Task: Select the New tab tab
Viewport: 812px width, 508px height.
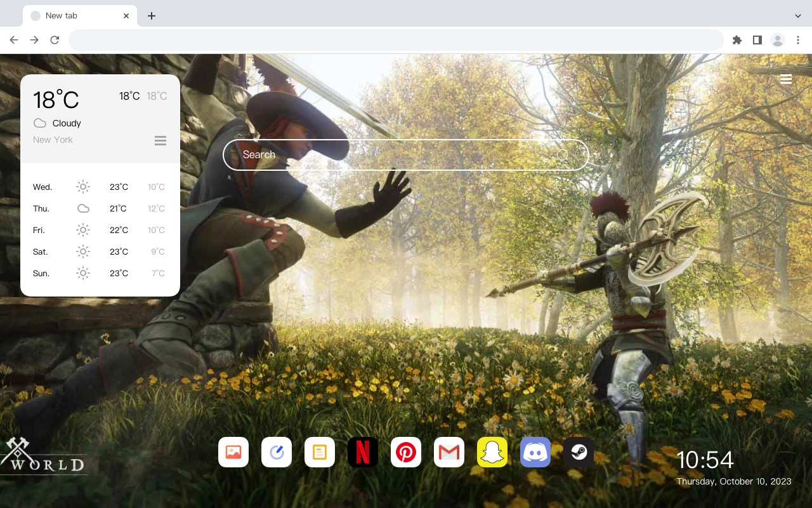Action: pyautogui.click(x=80, y=16)
